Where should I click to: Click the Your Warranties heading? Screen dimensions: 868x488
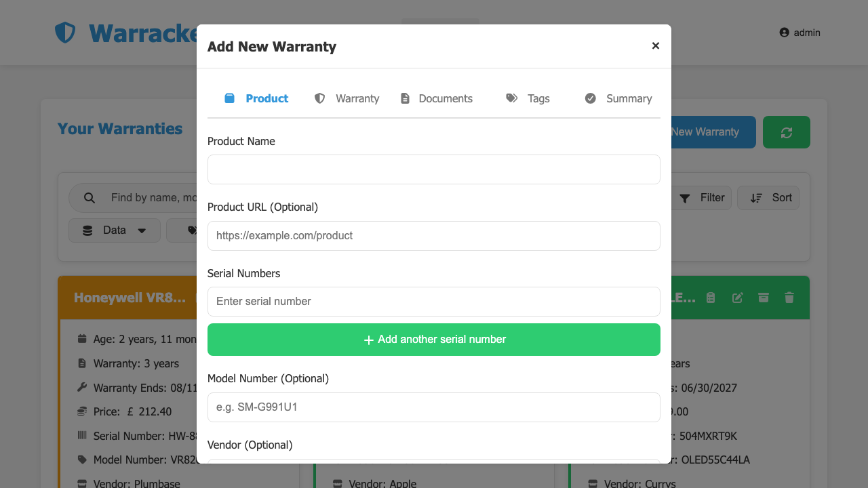tap(120, 129)
